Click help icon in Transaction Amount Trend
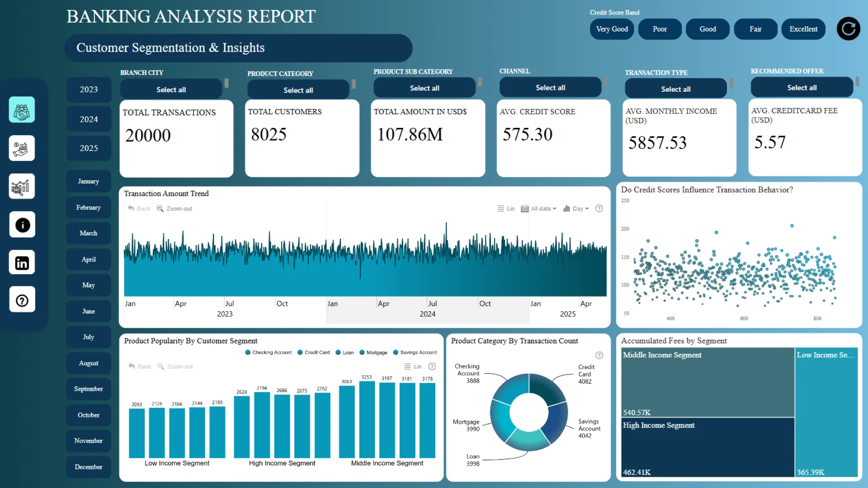This screenshot has height=488, width=868. pyautogui.click(x=599, y=209)
